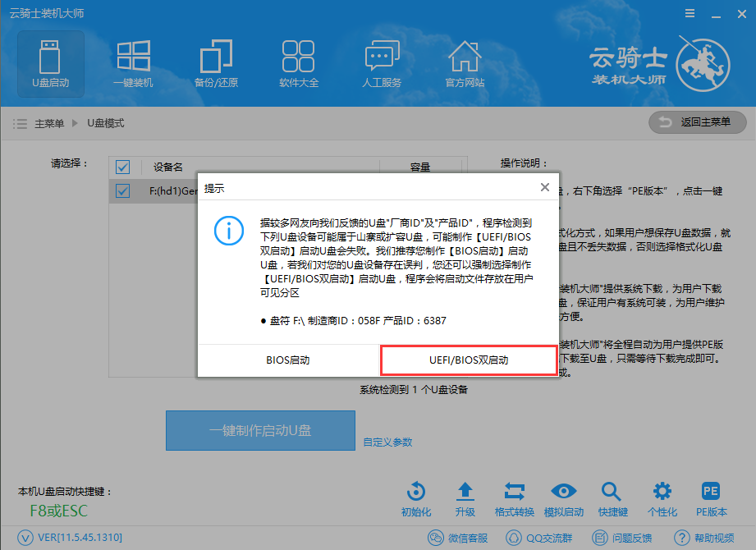The image size is (756, 550).
Task: Choose UEFI/BIOS双启动 dual boot option
Action: (469, 360)
